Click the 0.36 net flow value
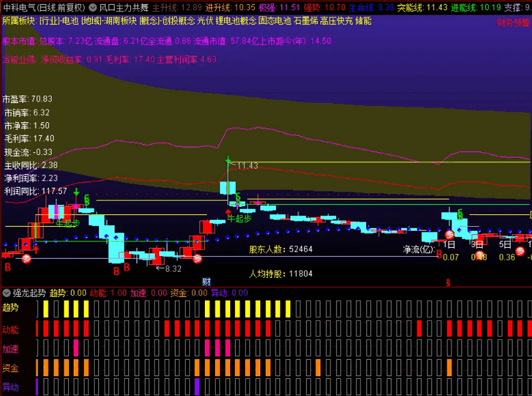This screenshot has height=396, width=532. tap(507, 257)
